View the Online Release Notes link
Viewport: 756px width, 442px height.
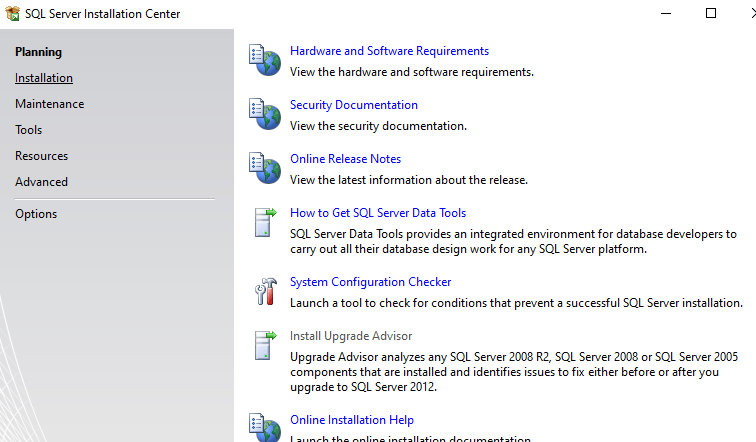coord(345,159)
